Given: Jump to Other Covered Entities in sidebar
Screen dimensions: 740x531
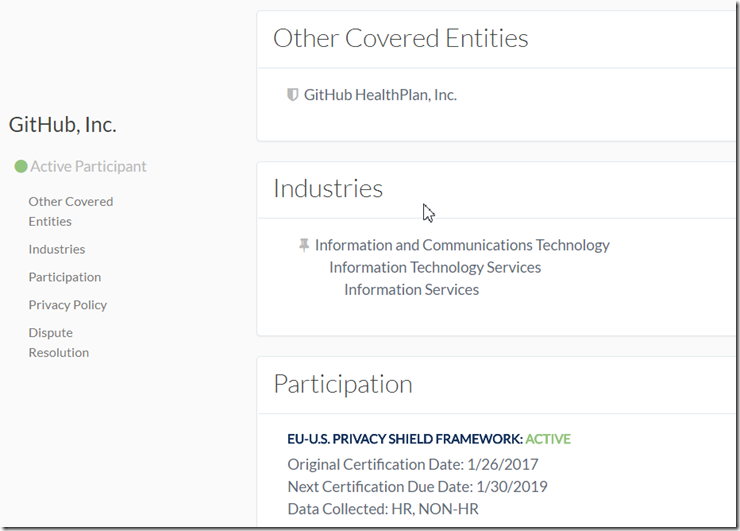Looking at the screenshot, I should coord(71,211).
